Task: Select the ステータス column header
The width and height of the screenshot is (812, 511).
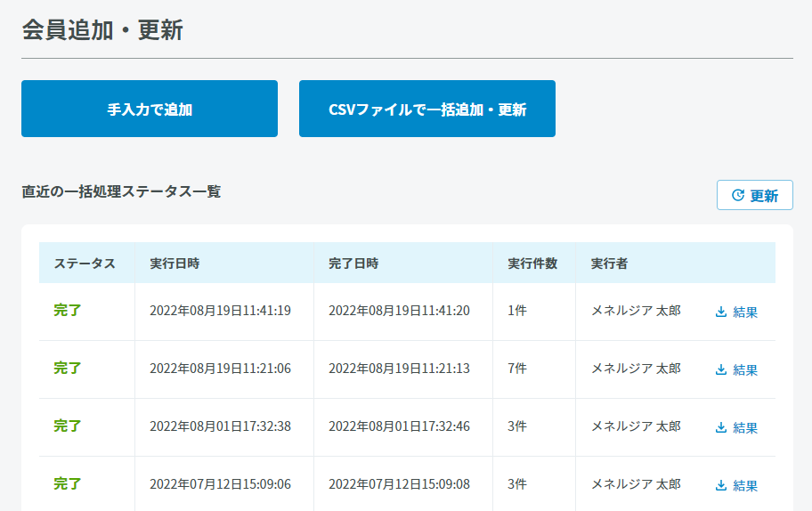Action: pyautogui.click(x=85, y=264)
